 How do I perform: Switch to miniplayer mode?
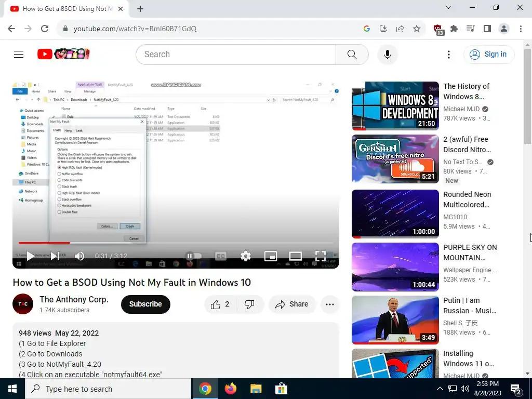270,256
